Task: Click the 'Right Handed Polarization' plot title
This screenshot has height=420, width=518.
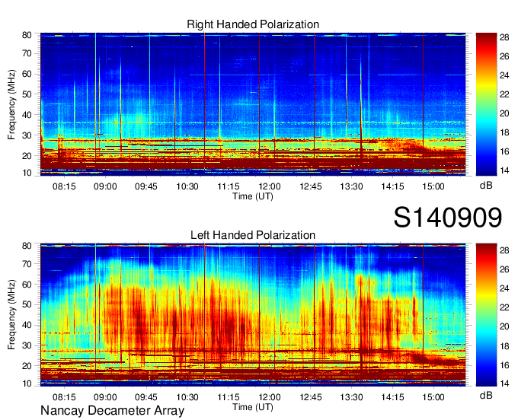Action: coord(253,24)
